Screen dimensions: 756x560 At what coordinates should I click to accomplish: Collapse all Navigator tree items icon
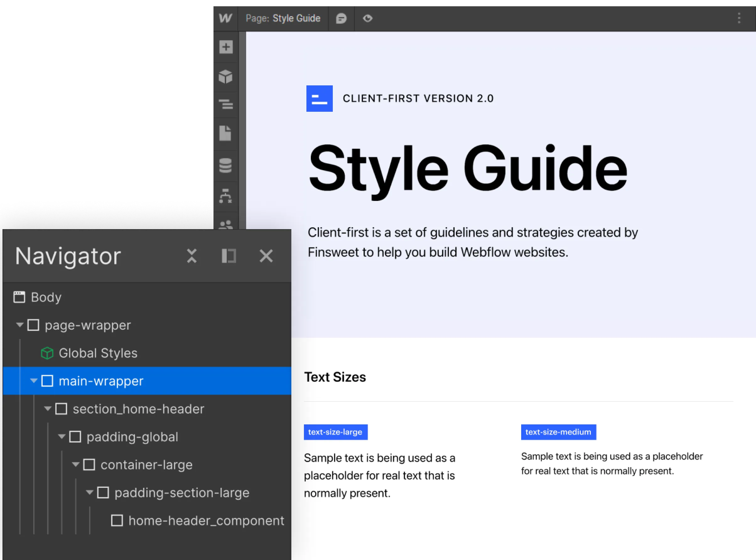[x=192, y=256]
